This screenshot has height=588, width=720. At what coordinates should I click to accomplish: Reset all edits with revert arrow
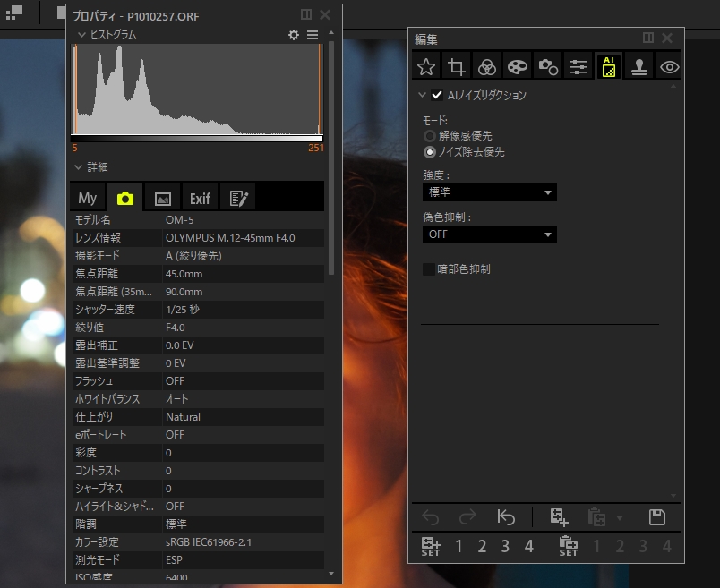(506, 517)
